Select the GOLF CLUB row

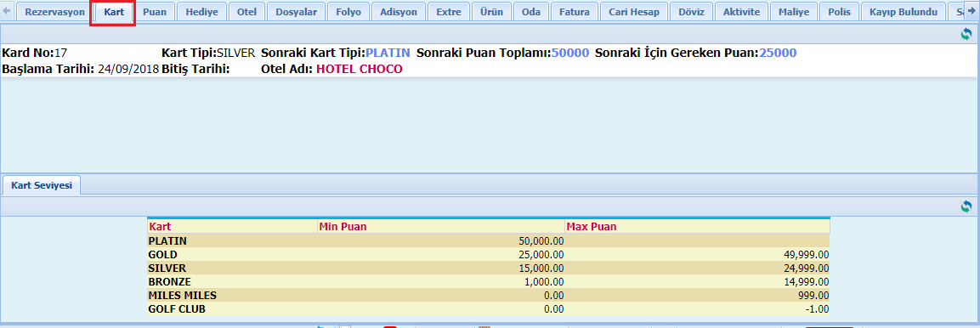(489, 309)
